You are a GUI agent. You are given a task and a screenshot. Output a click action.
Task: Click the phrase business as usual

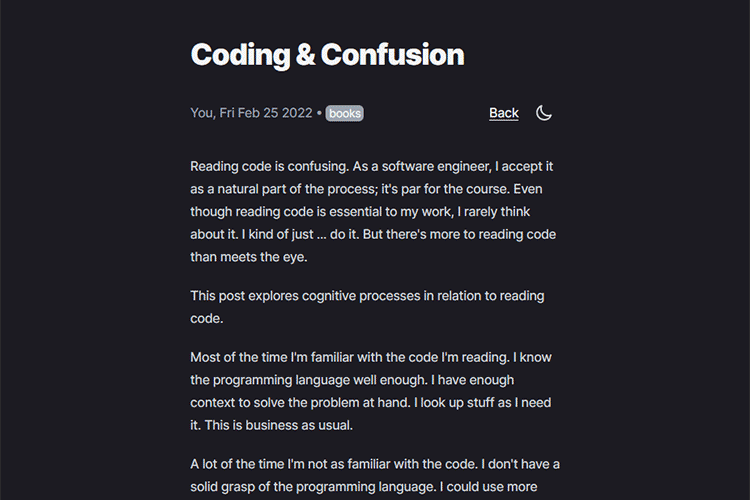point(310,424)
